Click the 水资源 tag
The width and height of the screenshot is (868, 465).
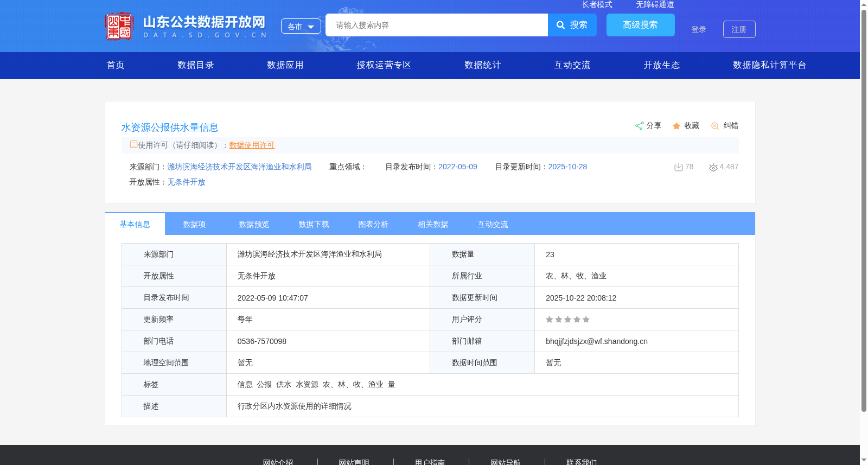pos(307,384)
